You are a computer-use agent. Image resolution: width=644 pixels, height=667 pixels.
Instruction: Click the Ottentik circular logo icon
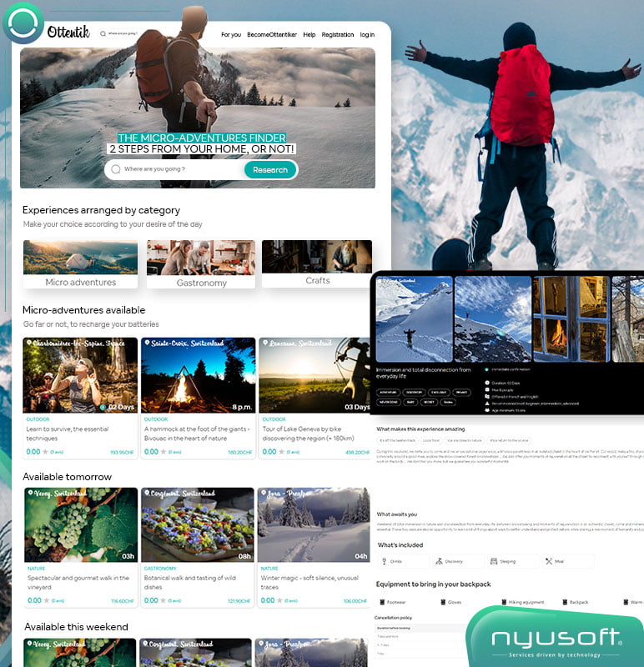tap(23, 23)
